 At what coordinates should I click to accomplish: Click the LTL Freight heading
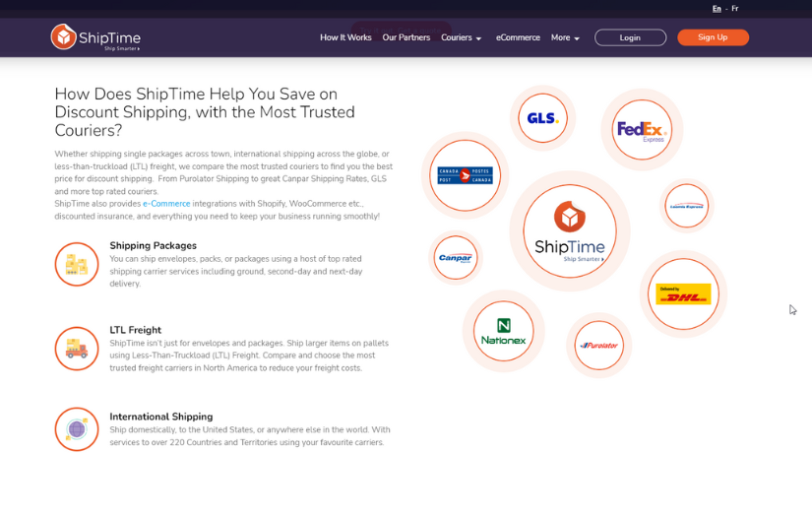coord(135,330)
